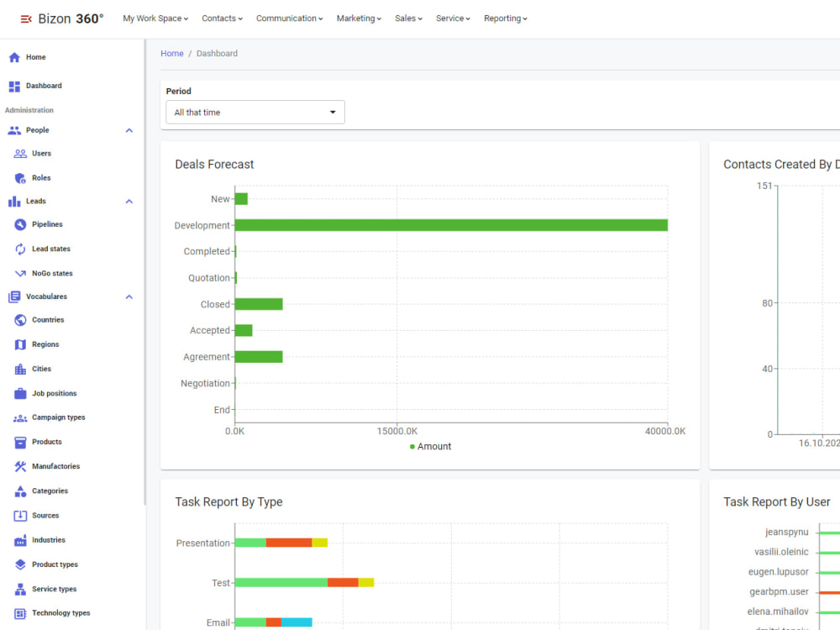Go to Job positions page
The height and width of the screenshot is (630, 840).
pos(54,394)
